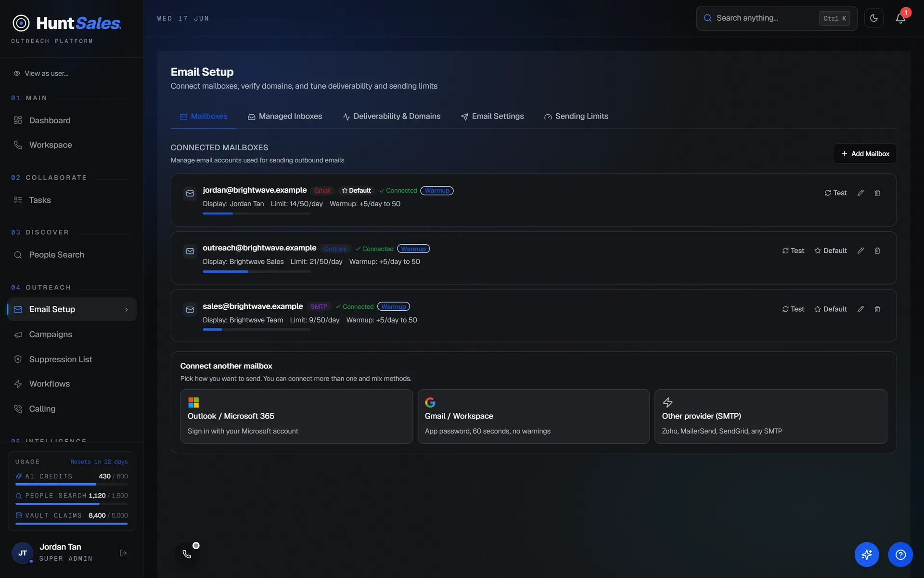Image resolution: width=924 pixels, height=578 pixels.
Task: Test the sales@brightwave.example mailbox
Action: (793, 309)
